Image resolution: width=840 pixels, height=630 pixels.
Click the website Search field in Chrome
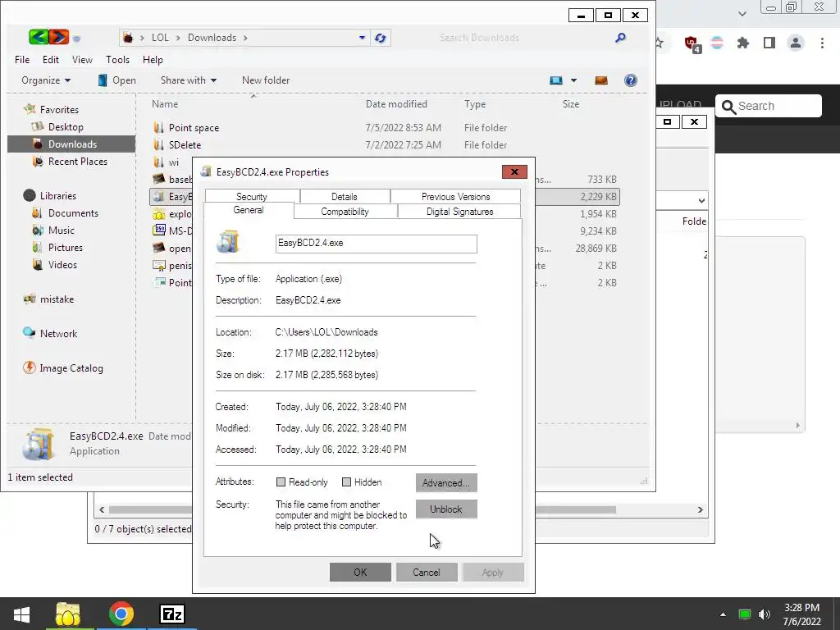coord(768,106)
